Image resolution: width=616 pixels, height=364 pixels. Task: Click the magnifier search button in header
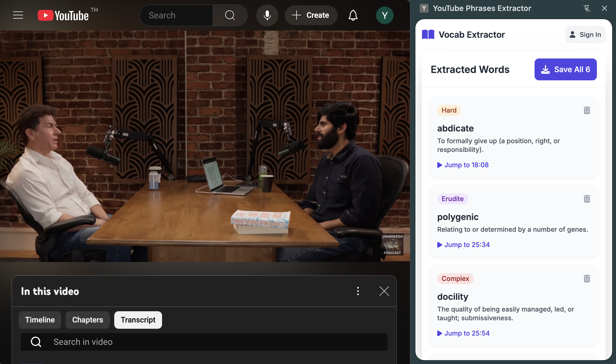click(x=230, y=15)
